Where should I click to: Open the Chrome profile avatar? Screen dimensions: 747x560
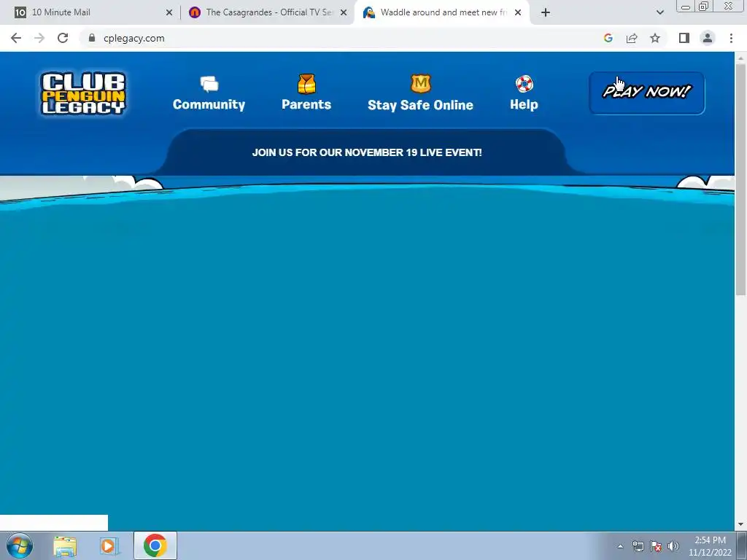pyautogui.click(x=708, y=38)
